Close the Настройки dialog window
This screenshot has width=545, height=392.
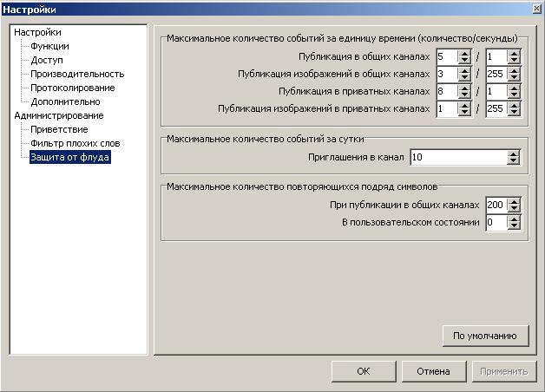(x=532, y=10)
